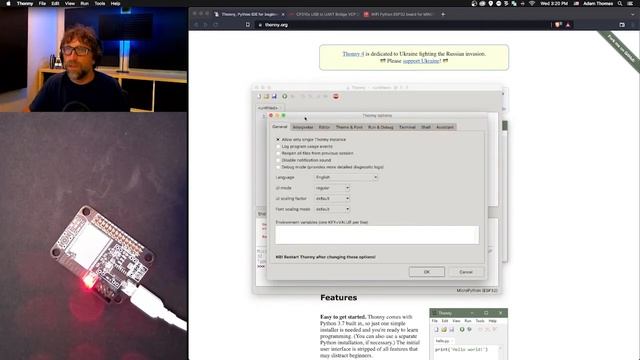Click the thonny.org address bar
The width and height of the screenshot is (640, 360).
tap(402, 25)
